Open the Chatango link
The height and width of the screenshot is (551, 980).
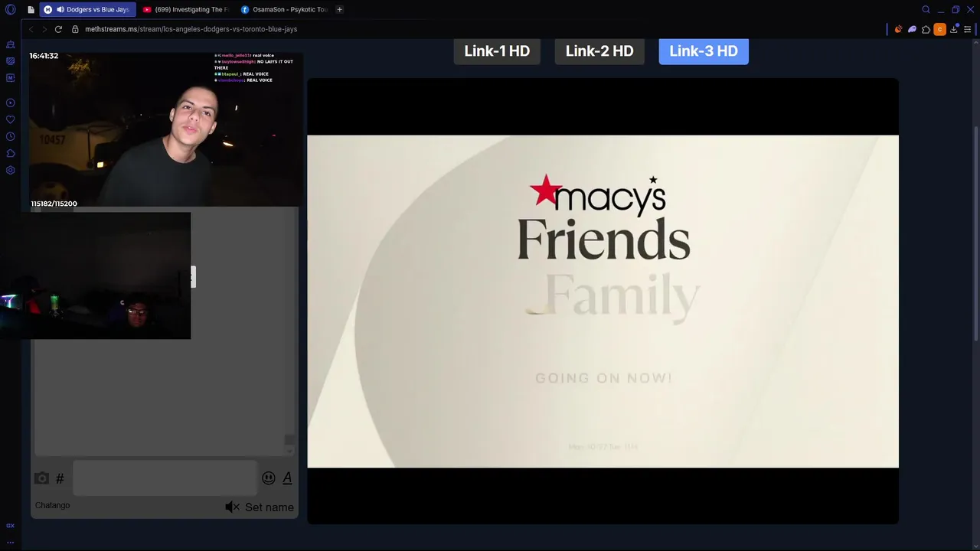(x=52, y=505)
